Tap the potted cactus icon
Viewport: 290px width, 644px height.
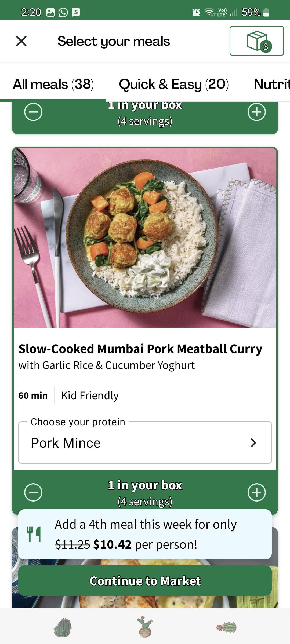pyautogui.click(x=145, y=627)
